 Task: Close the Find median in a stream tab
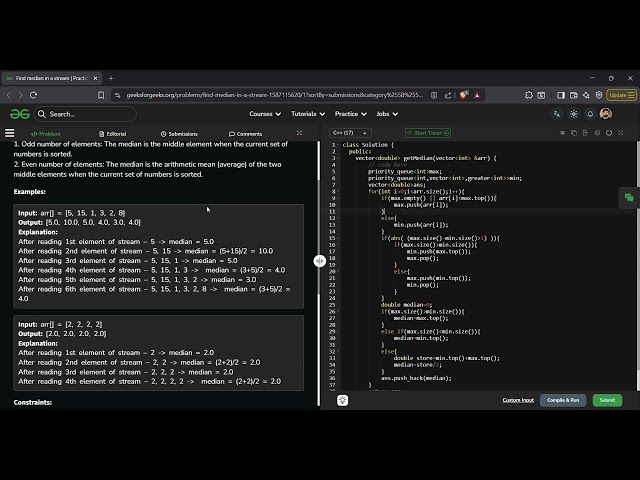[95, 78]
